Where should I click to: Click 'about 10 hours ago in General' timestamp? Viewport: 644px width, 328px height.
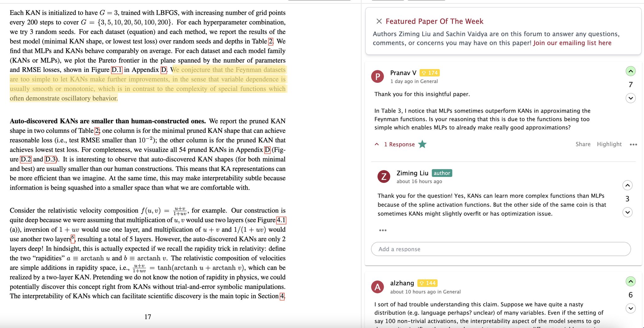click(425, 292)
